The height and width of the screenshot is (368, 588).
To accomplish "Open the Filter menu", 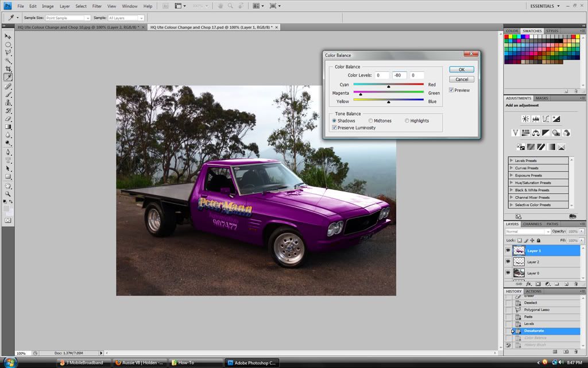I will pyautogui.click(x=97, y=6).
